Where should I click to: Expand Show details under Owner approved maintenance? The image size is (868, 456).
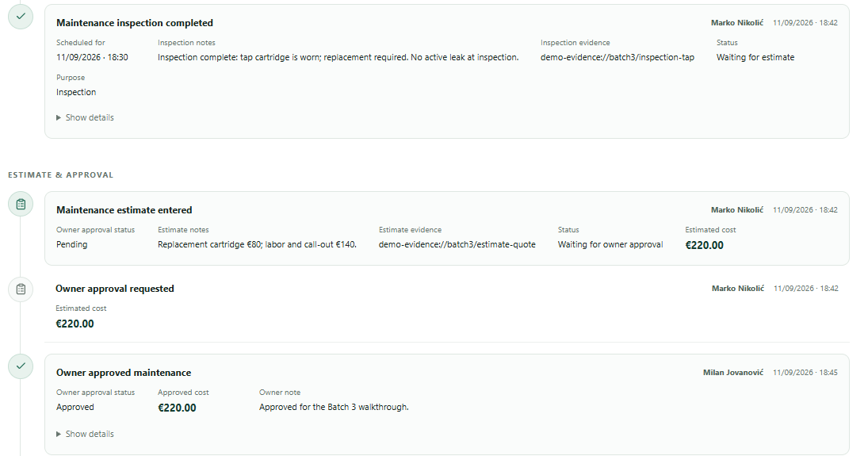click(85, 434)
